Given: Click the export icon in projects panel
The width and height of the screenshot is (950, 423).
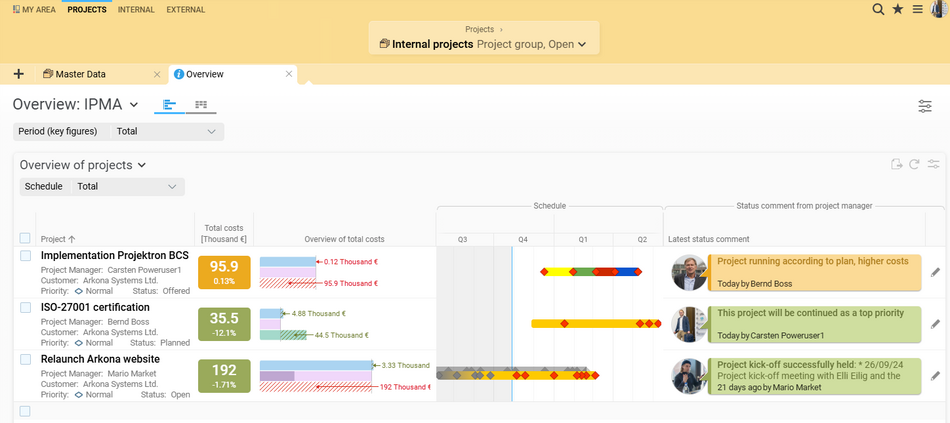Looking at the screenshot, I should 897,165.
